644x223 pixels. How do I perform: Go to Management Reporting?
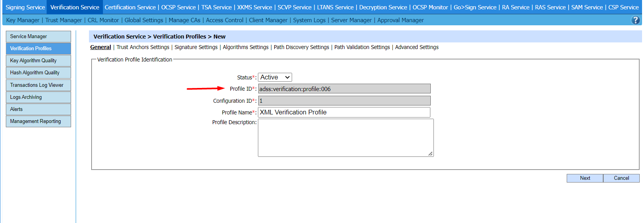[x=38, y=121]
